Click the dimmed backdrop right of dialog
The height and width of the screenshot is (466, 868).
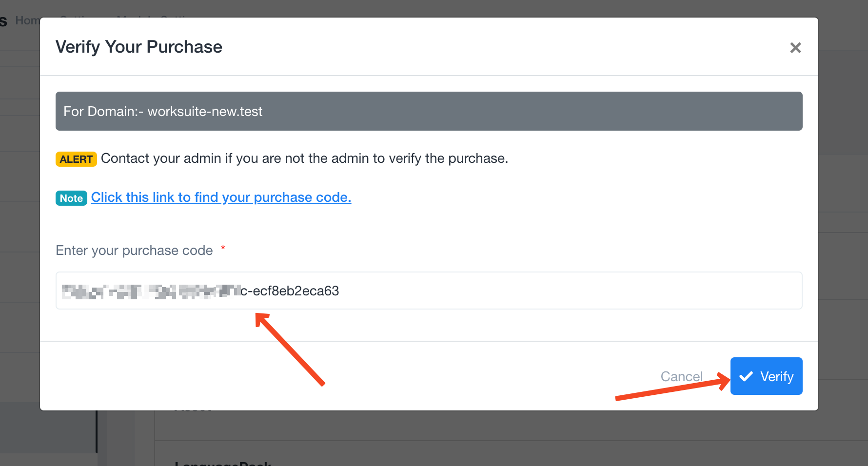[843, 195]
